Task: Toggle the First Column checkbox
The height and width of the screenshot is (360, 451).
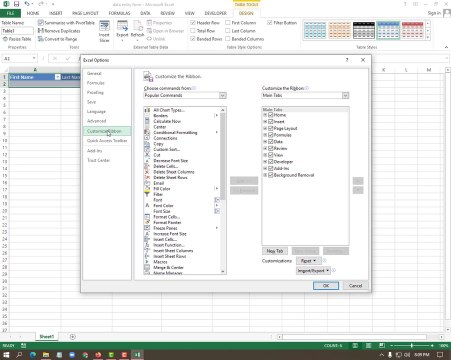Action: (x=228, y=23)
